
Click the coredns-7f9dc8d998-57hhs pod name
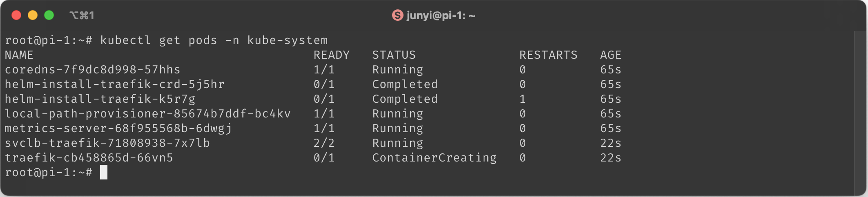pos(92,69)
